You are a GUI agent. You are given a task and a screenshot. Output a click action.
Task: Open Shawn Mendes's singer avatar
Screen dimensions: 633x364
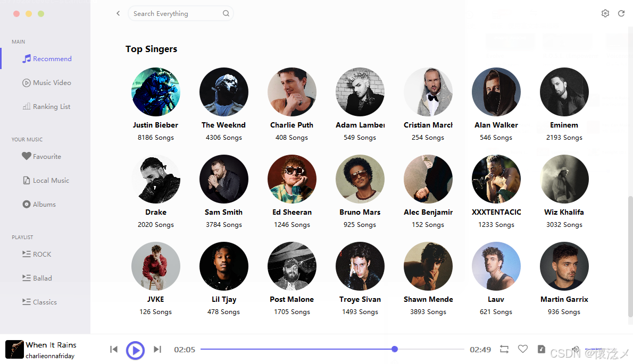[x=428, y=266]
